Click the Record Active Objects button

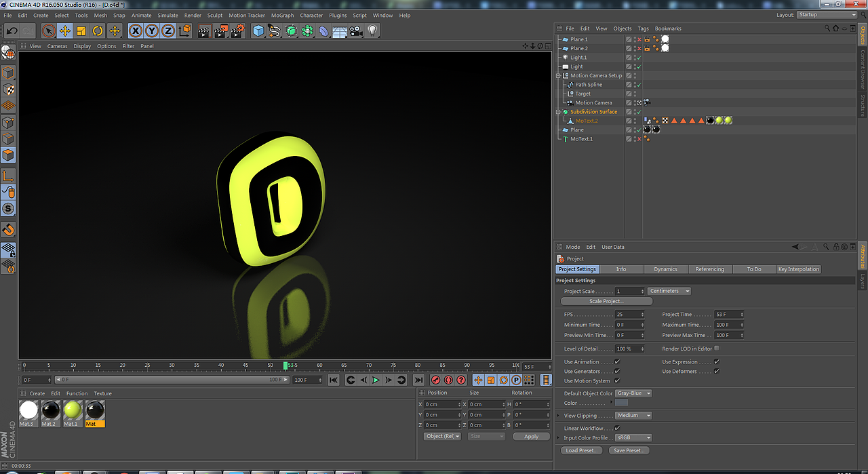tap(436, 380)
